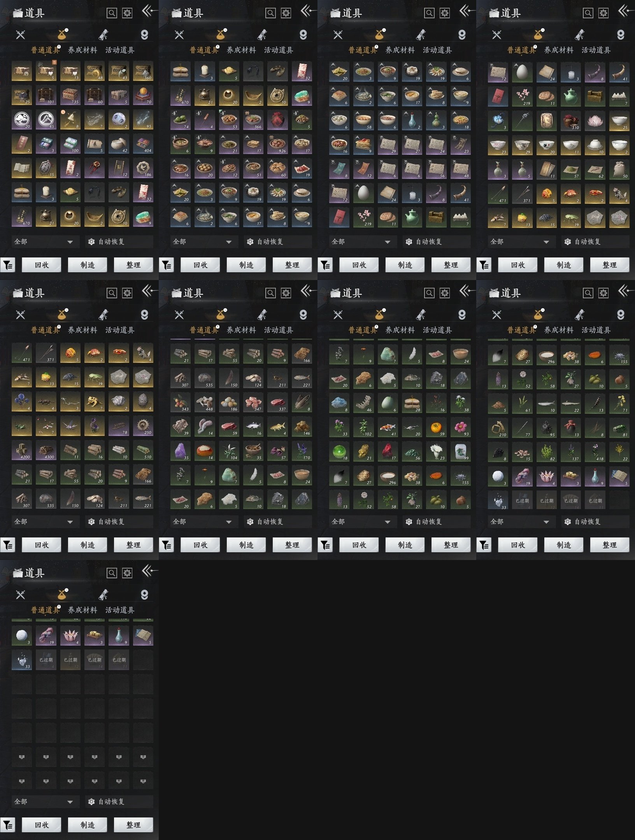Click 整理 button in panel with locked slots
Viewport: 635px width, 840px height.
pos(133,825)
